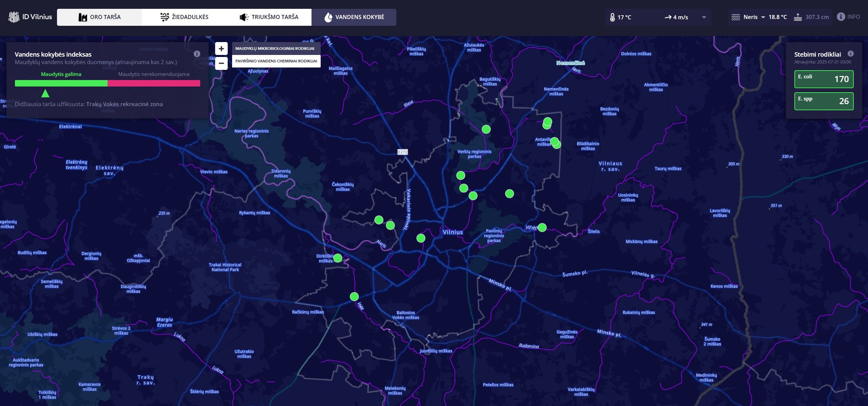The height and width of the screenshot is (406, 868).
Task: Zoom in on the map
Action: point(221,49)
